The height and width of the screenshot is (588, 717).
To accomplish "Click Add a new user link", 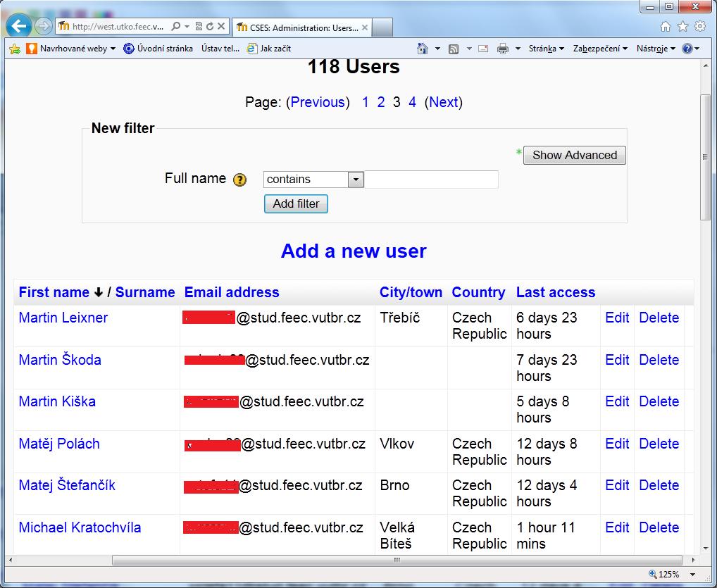I will point(354,251).
